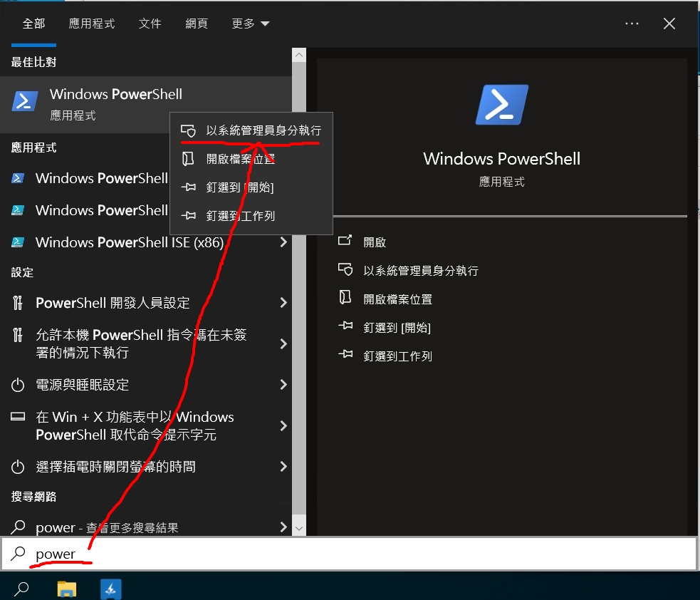Expand the 選擇插電時關閉螢幕的時間 arrow
The height and width of the screenshot is (600, 700).
(x=283, y=467)
